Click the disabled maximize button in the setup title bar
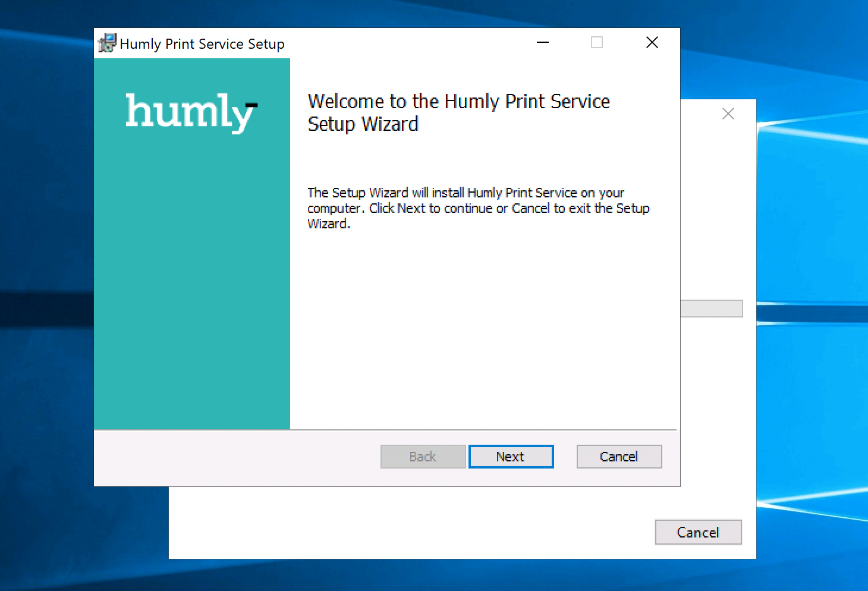The height and width of the screenshot is (591, 868). click(597, 42)
